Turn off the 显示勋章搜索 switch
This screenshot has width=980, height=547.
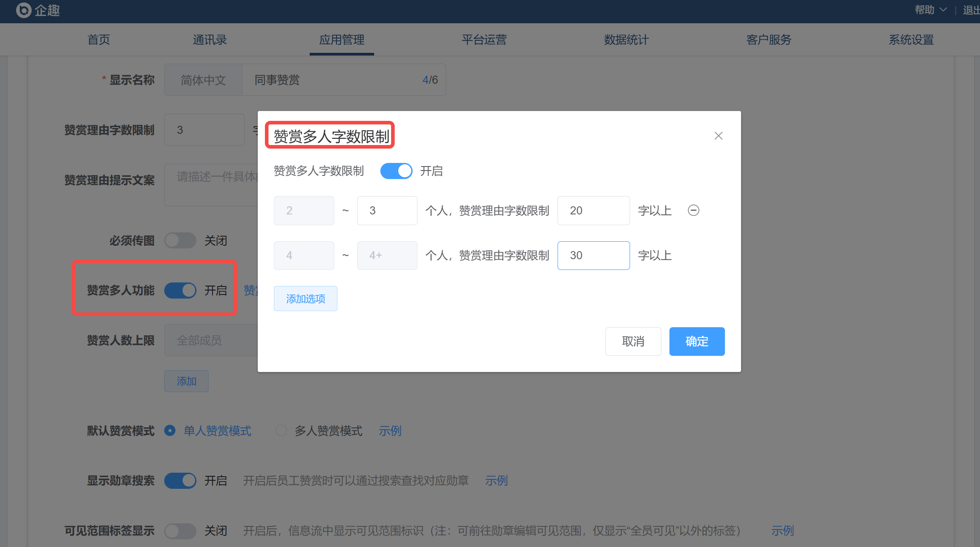click(180, 481)
